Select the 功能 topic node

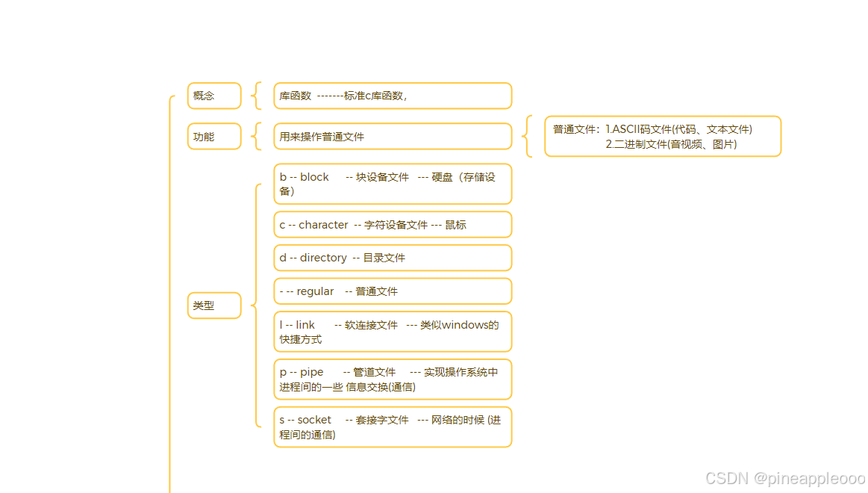pyautogui.click(x=213, y=136)
